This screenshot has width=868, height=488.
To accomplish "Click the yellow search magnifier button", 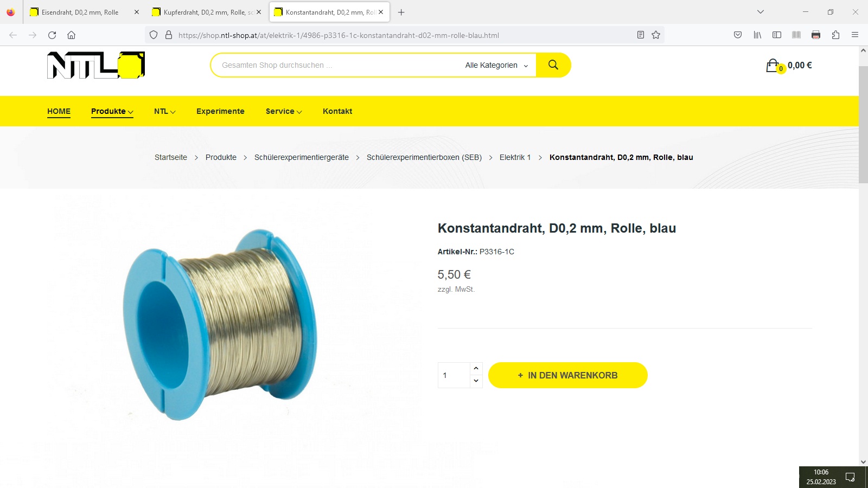I will (553, 65).
